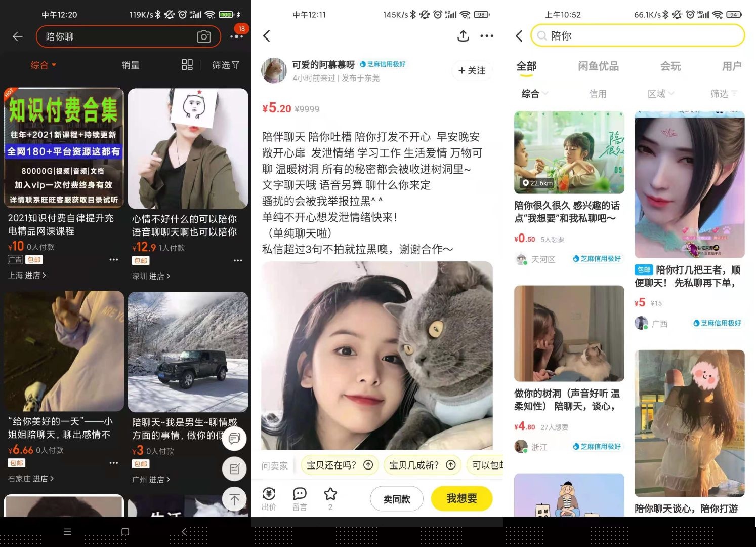Tap the share icon on the item detail page
756x547 pixels.
click(463, 36)
